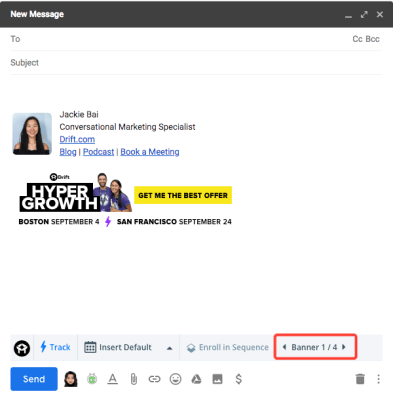Click the New Message title bar

pyautogui.click(x=196, y=14)
